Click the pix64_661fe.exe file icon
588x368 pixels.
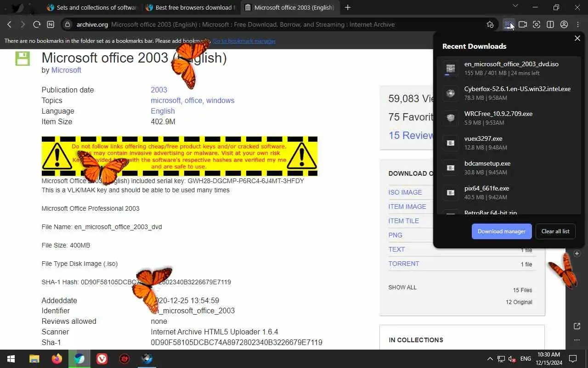[451, 193]
